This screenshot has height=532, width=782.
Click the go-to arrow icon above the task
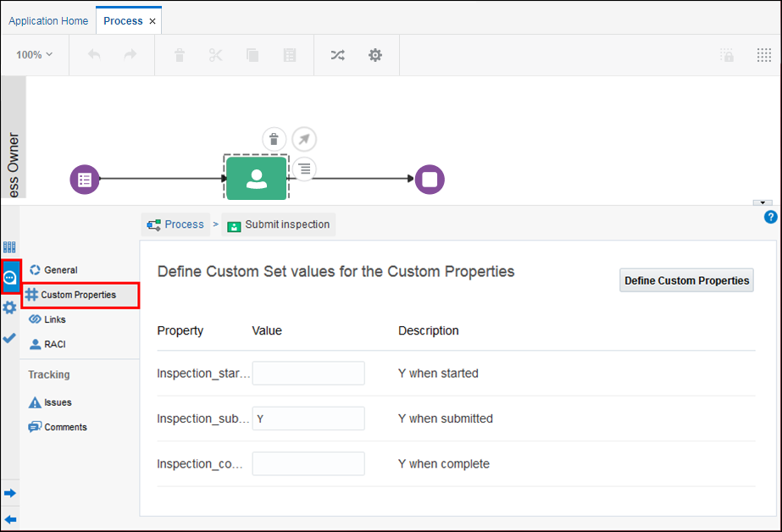pos(304,139)
